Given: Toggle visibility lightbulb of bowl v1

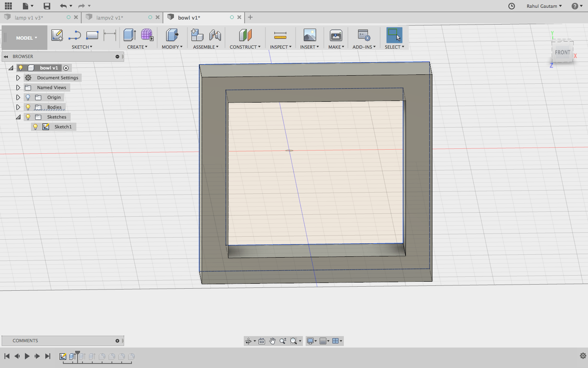Looking at the screenshot, I should [20, 68].
